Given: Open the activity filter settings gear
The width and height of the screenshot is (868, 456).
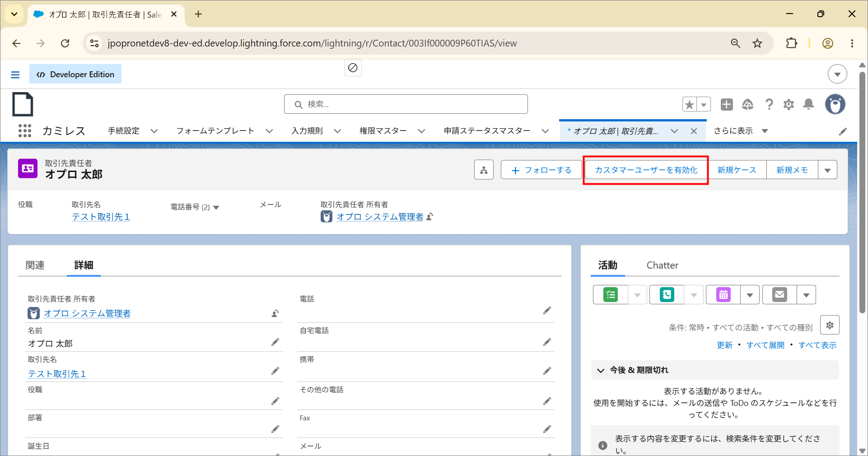Looking at the screenshot, I should [830, 325].
